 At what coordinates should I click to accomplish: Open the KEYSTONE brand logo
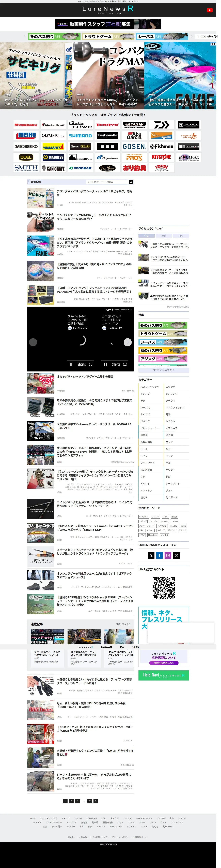click(x=162, y=157)
